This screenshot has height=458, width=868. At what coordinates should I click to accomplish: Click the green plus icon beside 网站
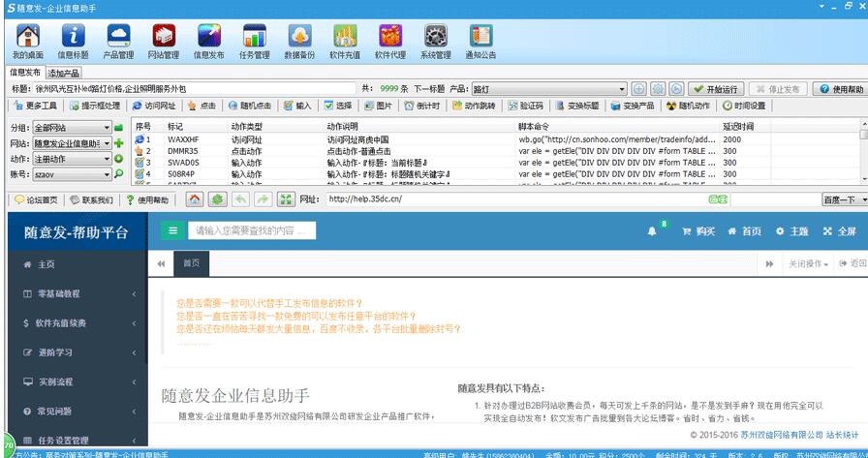118,143
